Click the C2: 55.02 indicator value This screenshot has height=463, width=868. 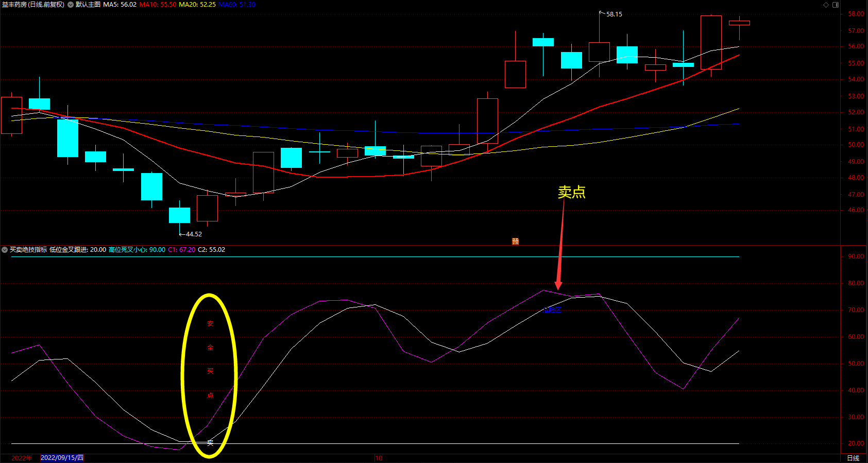[212, 250]
